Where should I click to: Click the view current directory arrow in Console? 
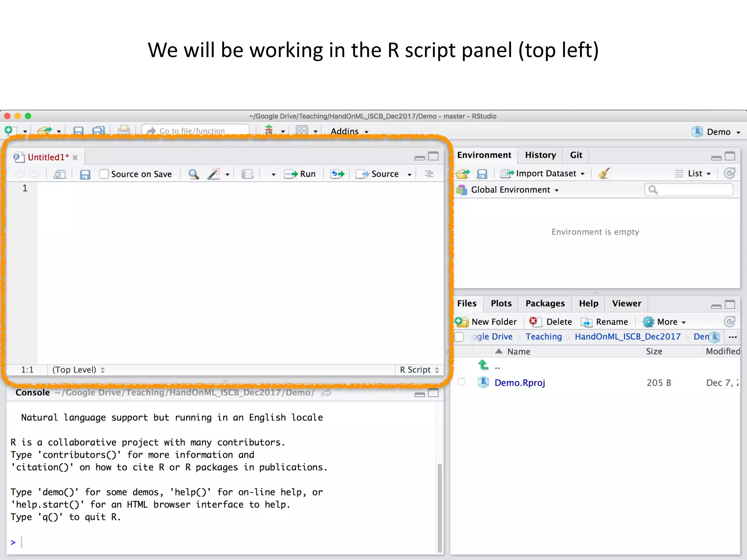tap(326, 393)
